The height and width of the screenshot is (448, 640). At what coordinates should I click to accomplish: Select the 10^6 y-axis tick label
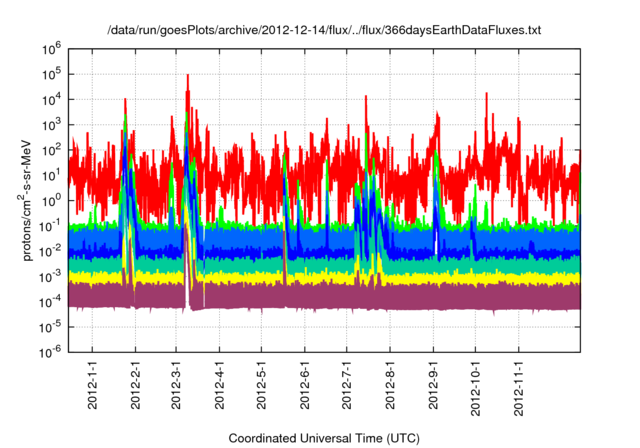click(51, 50)
